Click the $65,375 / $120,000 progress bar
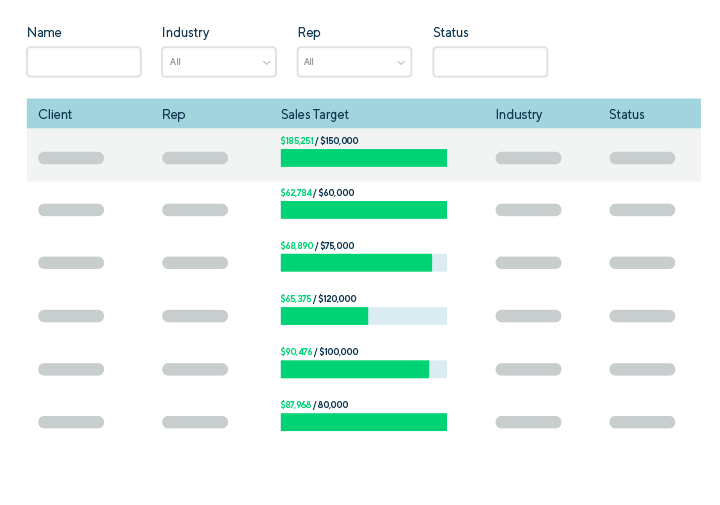This screenshot has width=720, height=505. click(x=363, y=316)
